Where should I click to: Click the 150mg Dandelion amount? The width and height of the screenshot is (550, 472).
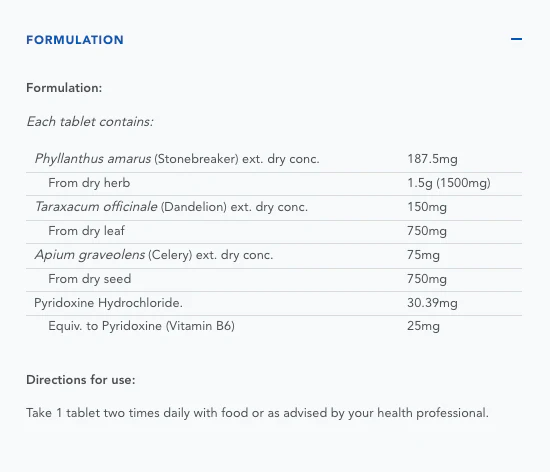coord(427,207)
